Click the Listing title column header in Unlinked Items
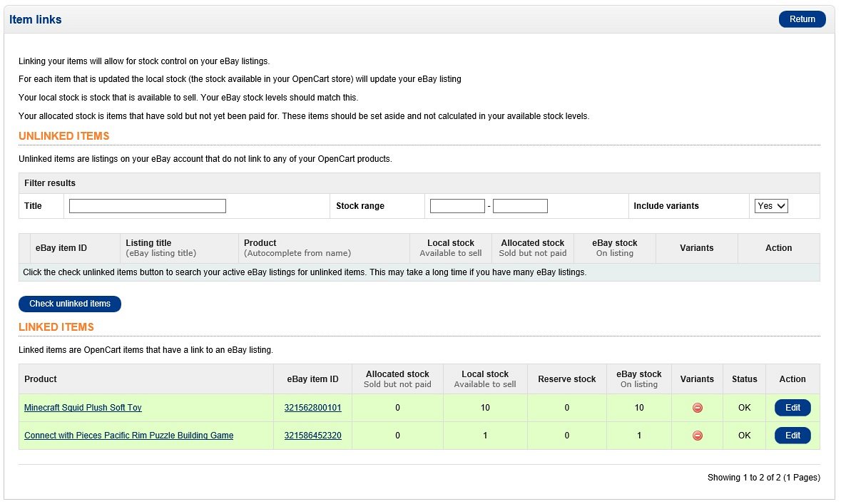 pos(148,243)
